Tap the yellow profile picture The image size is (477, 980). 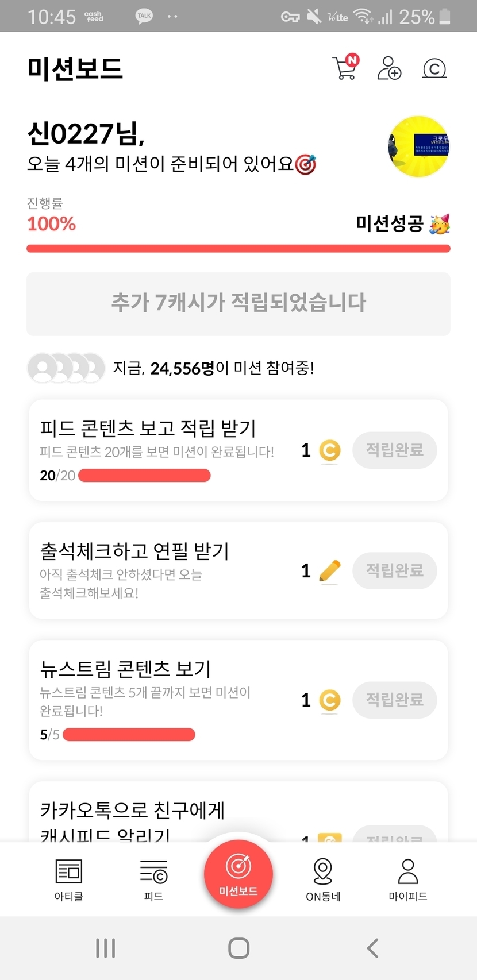(x=418, y=146)
